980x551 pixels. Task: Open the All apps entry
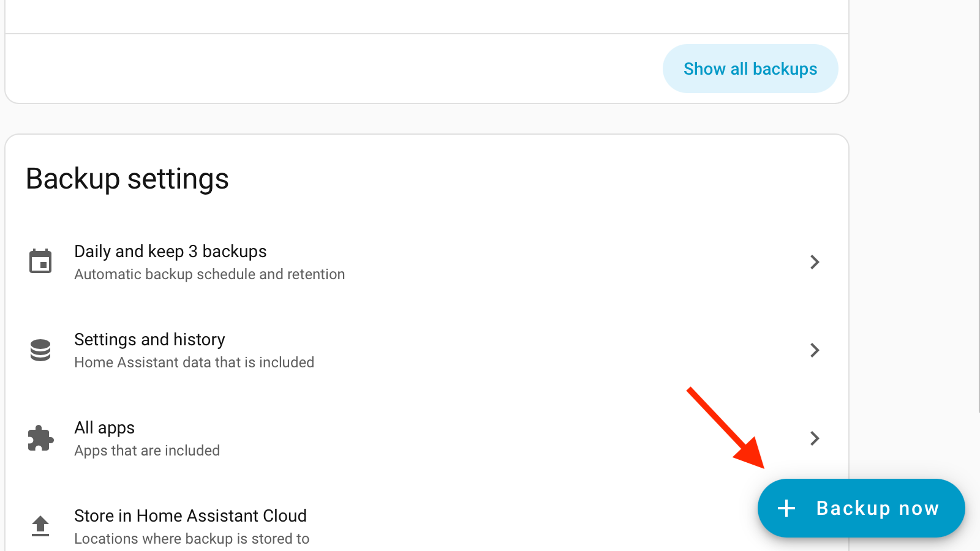click(104, 428)
